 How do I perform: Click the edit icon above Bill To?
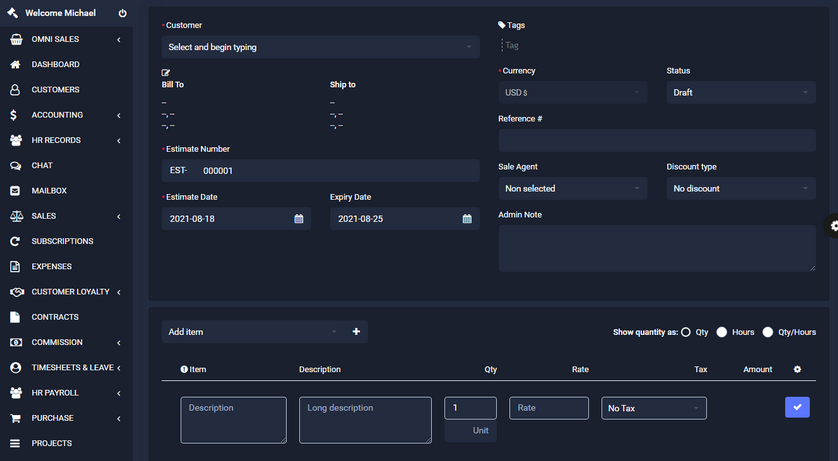point(166,72)
